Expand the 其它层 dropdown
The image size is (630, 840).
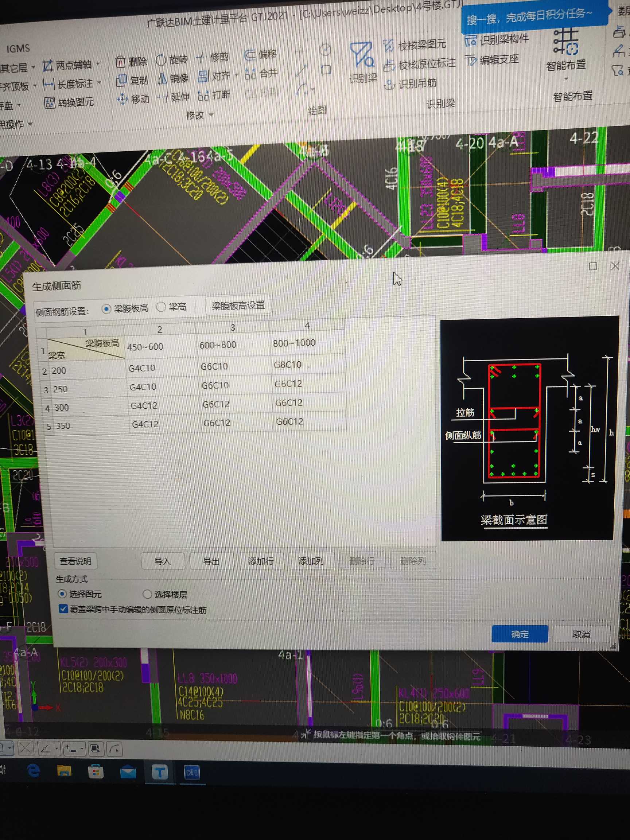click(34, 67)
